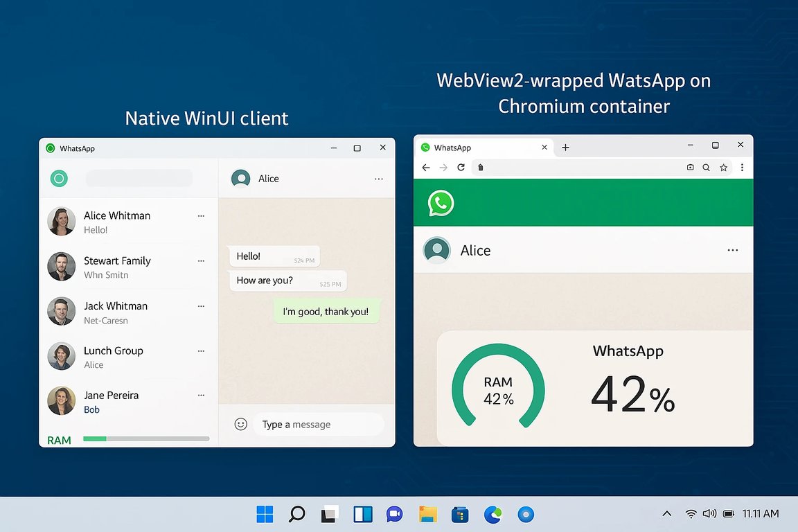798x532 pixels.
Task: Open Alice Whitman's chat options menu
Action: coord(201,215)
